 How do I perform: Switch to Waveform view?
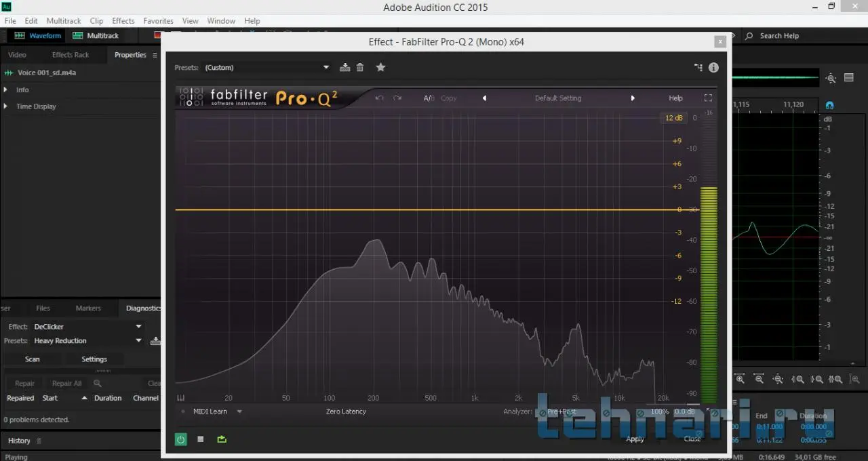pyautogui.click(x=38, y=35)
